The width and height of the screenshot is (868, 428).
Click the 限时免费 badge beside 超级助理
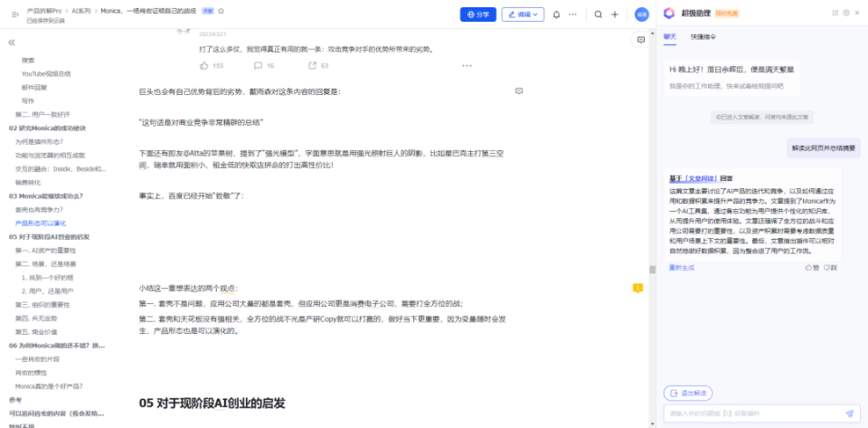727,14
